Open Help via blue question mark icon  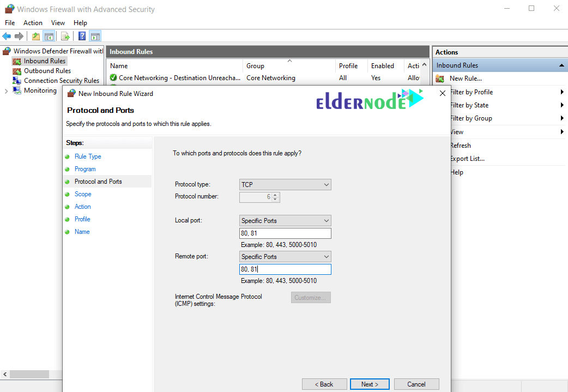point(82,37)
